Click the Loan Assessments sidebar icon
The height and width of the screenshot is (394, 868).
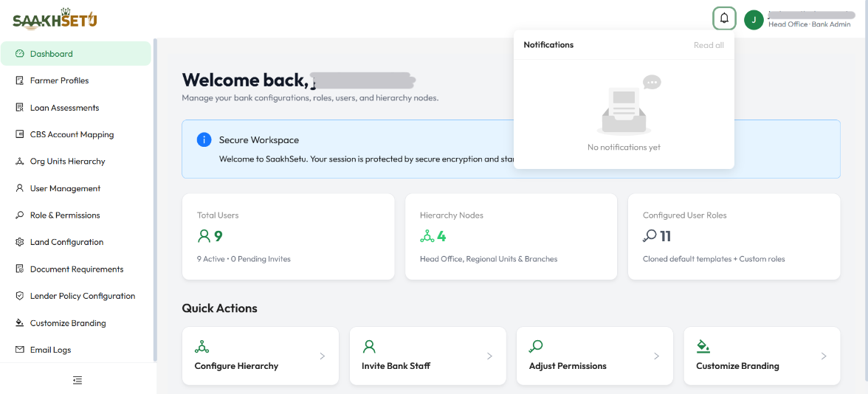(20, 108)
